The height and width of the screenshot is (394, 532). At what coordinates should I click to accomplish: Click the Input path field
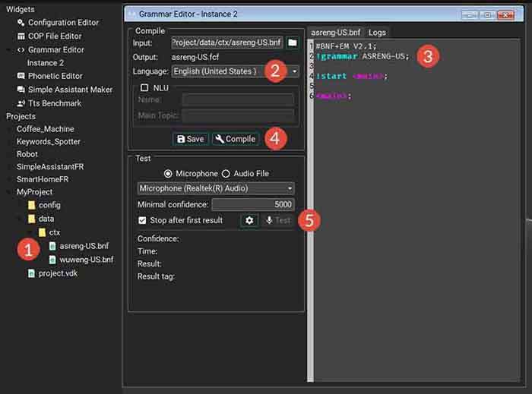click(x=227, y=43)
